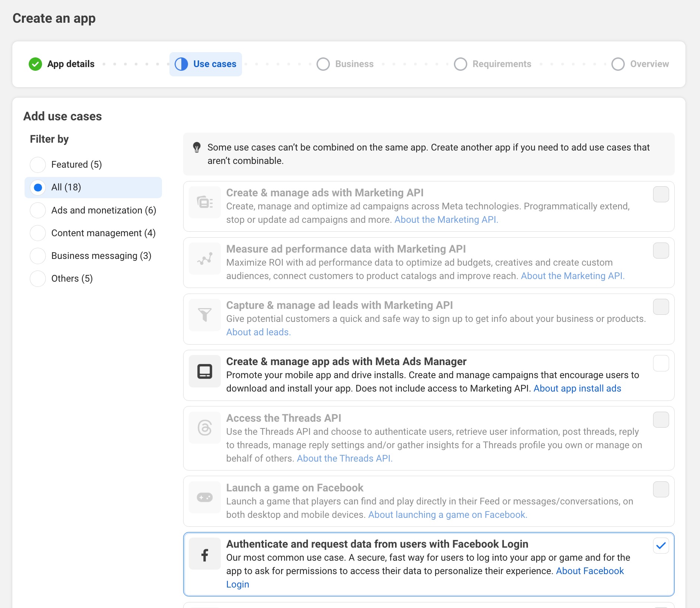The image size is (700, 608).
Task: Click the Overview step circle icon
Action: [x=618, y=64]
